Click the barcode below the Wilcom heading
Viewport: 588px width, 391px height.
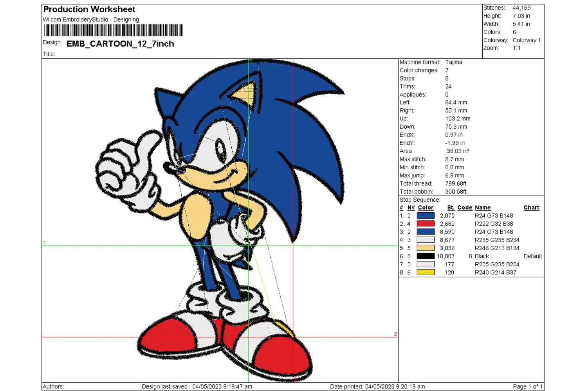click(x=114, y=30)
